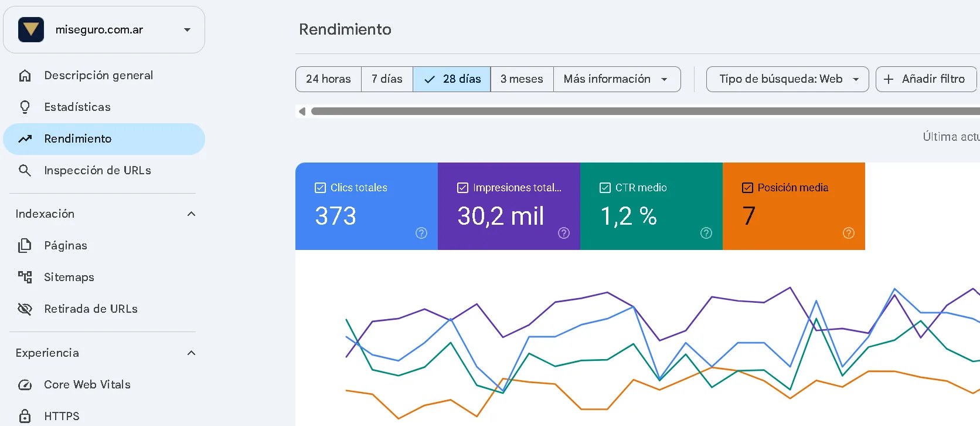This screenshot has width=980, height=426.
Task: Select Rendimiento in the sidebar
Action: coord(104,139)
